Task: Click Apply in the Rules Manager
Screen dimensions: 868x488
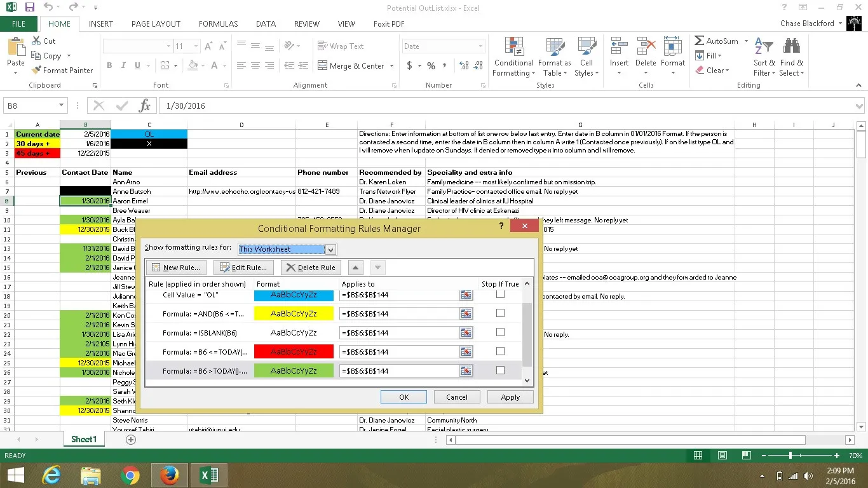Action: click(510, 397)
